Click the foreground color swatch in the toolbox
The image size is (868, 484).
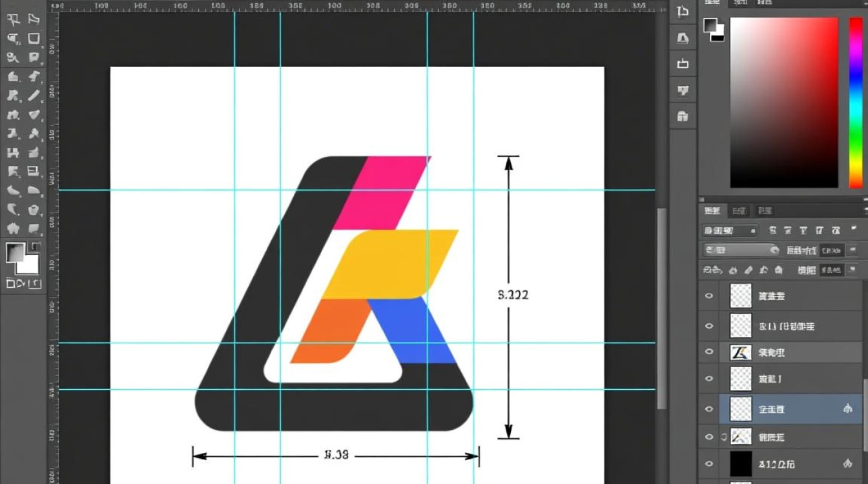point(15,252)
